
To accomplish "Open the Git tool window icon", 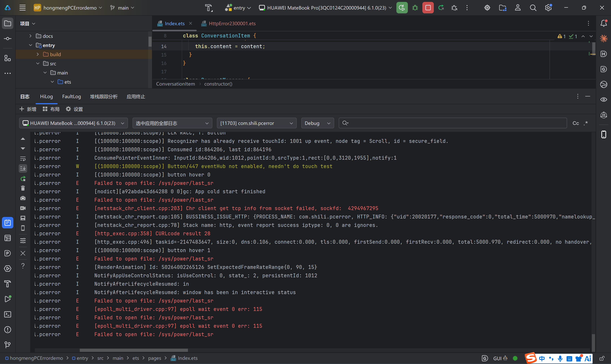I will (x=8, y=345).
